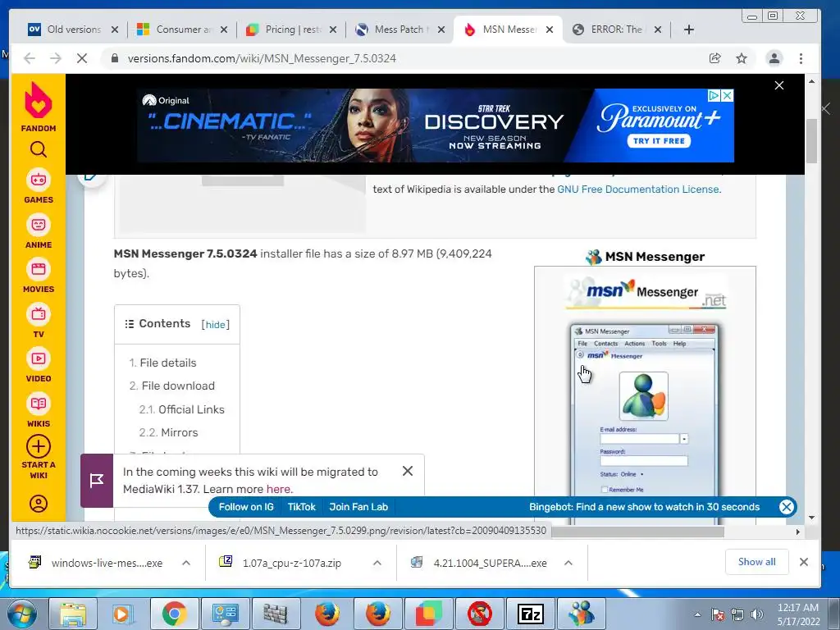Click the TikTok link
The height and width of the screenshot is (630, 840).
point(302,507)
